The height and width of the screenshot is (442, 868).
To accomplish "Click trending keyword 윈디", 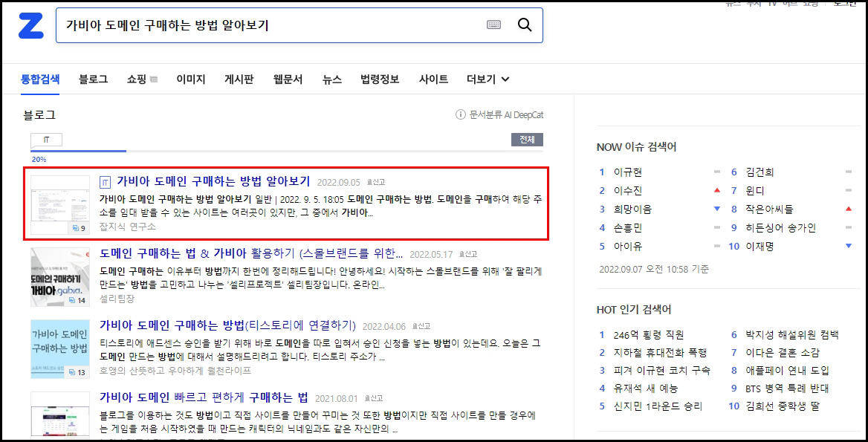I will 755,191.
